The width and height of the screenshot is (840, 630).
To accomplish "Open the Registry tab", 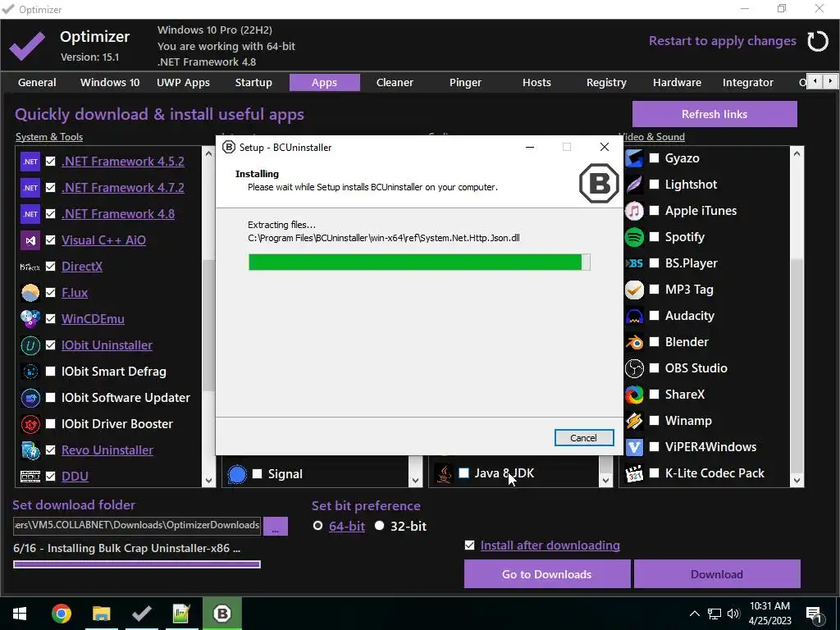I will (606, 83).
